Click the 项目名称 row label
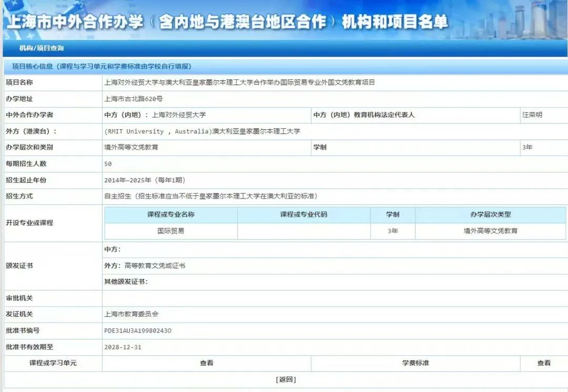The image size is (568, 392). point(19,82)
